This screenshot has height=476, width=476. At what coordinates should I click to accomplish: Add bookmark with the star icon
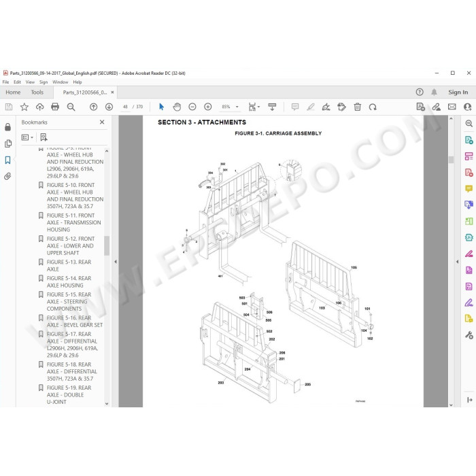[24, 107]
